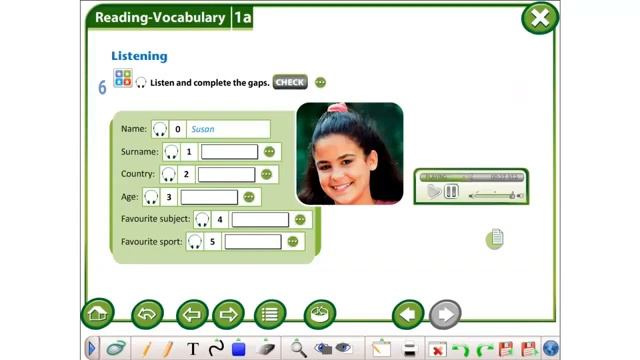Select the Text T tool
The height and width of the screenshot is (360, 640).
193,349
